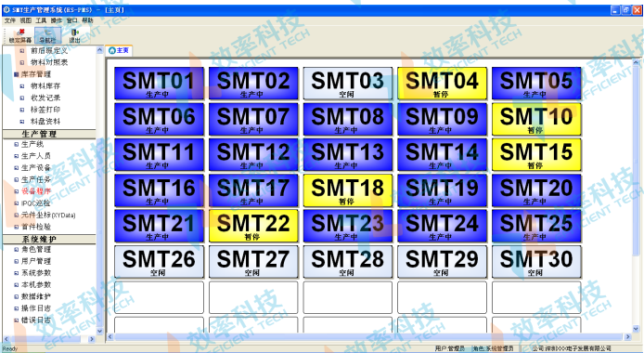Click the icon beside 数据维护

pos(17,296)
